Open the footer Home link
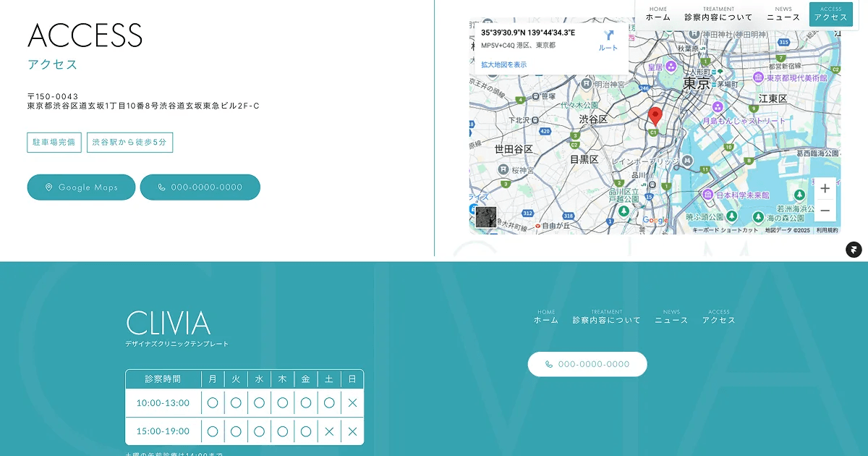Image resolution: width=868 pixels, height=456 pixels. click(x=546, y=317)
